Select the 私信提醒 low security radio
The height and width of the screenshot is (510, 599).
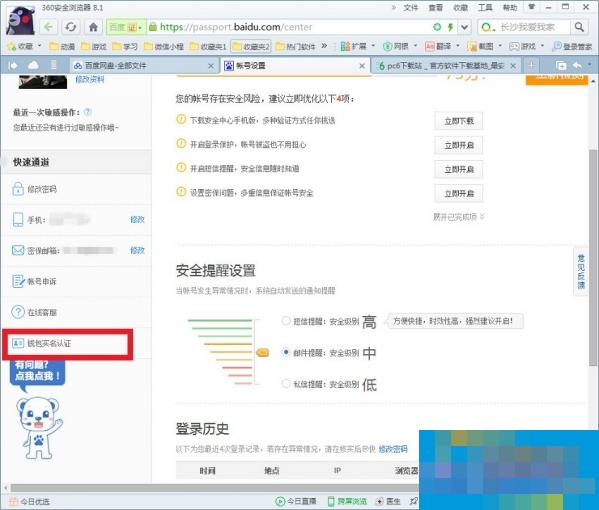click(x=285, y=383)
